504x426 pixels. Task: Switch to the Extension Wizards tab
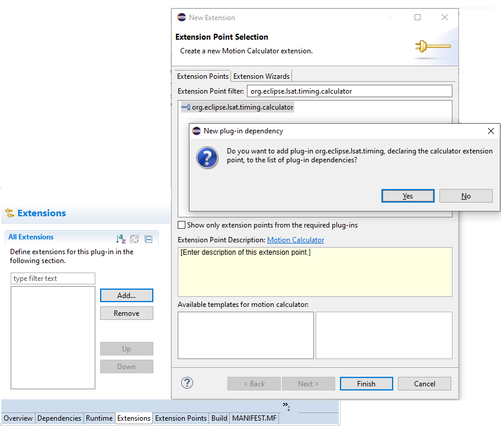pyautogui.click(x=261, y=76)
